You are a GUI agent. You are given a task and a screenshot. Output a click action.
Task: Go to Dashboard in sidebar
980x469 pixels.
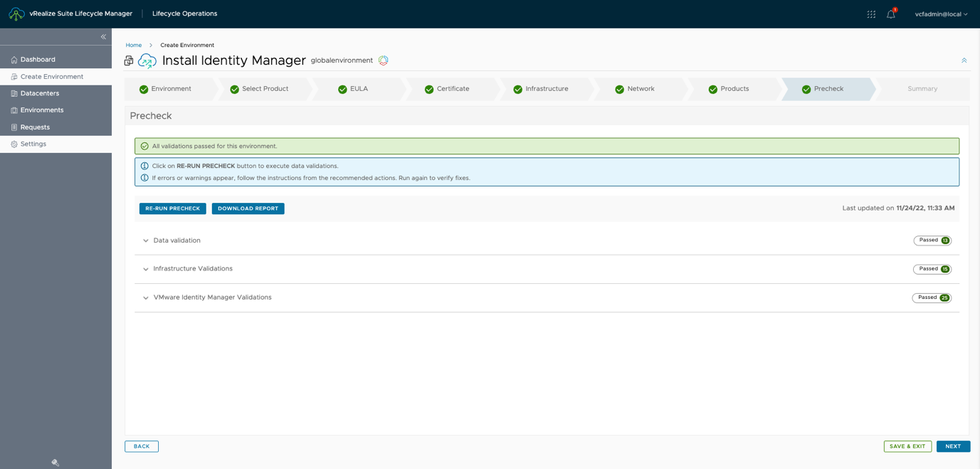tap(56, 60)
